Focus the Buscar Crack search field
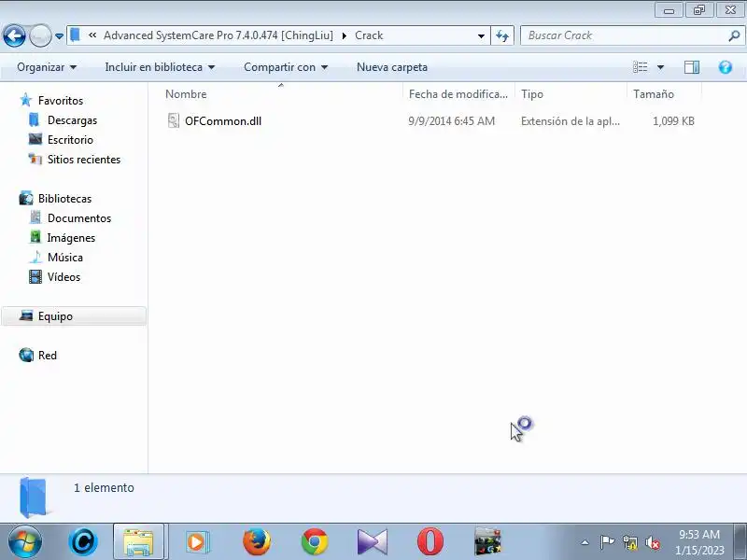 point(624,35)
